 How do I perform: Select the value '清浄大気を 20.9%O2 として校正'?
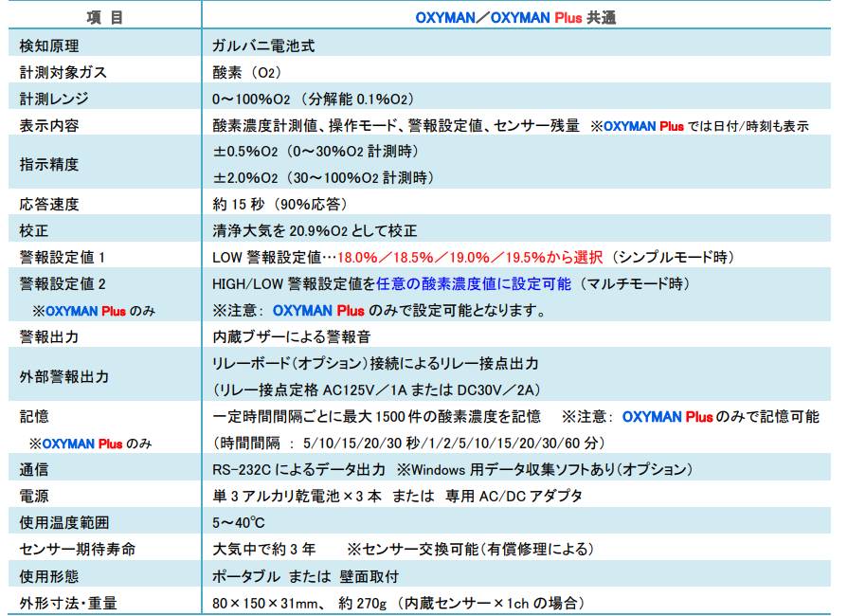coord(315,230)
